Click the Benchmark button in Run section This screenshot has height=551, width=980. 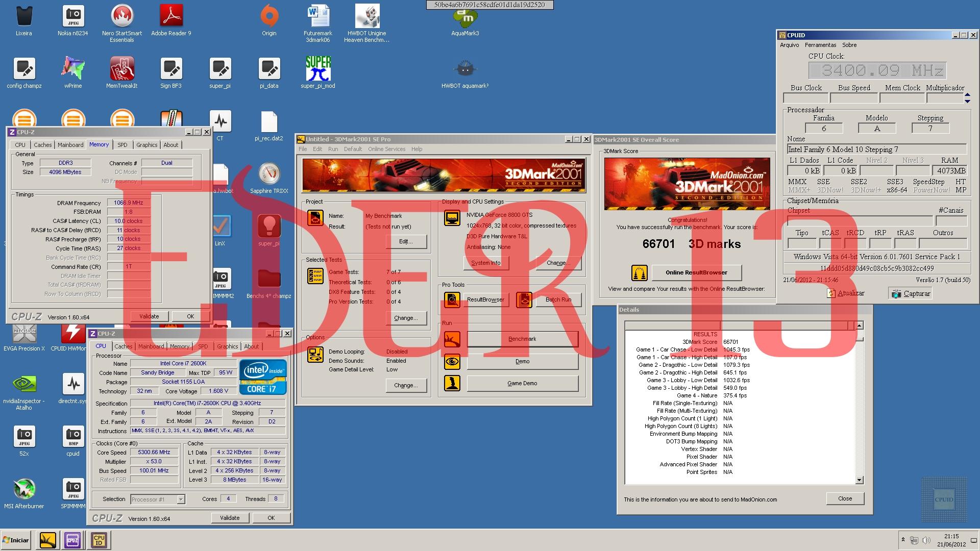click(522, 339)
